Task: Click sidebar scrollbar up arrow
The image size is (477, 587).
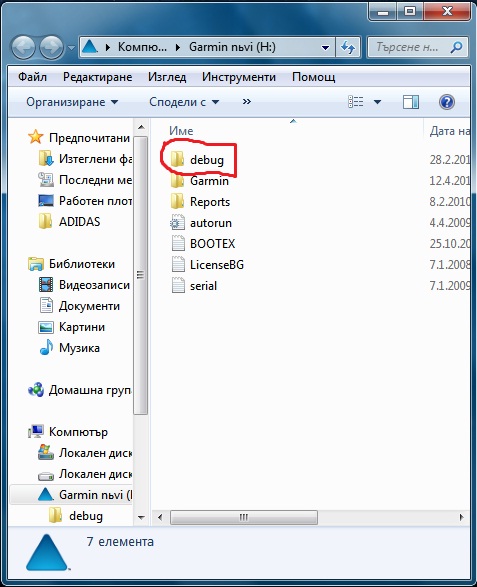Action: (x=141, y=128)
